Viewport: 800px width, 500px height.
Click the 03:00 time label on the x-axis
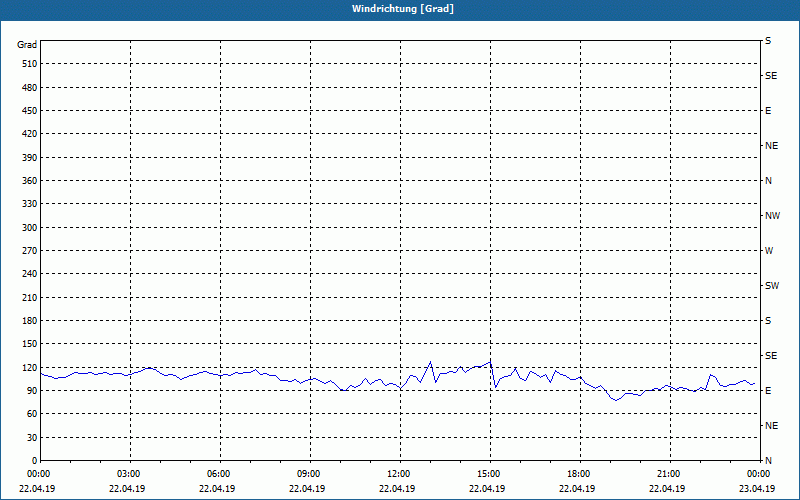pos(131,474)
